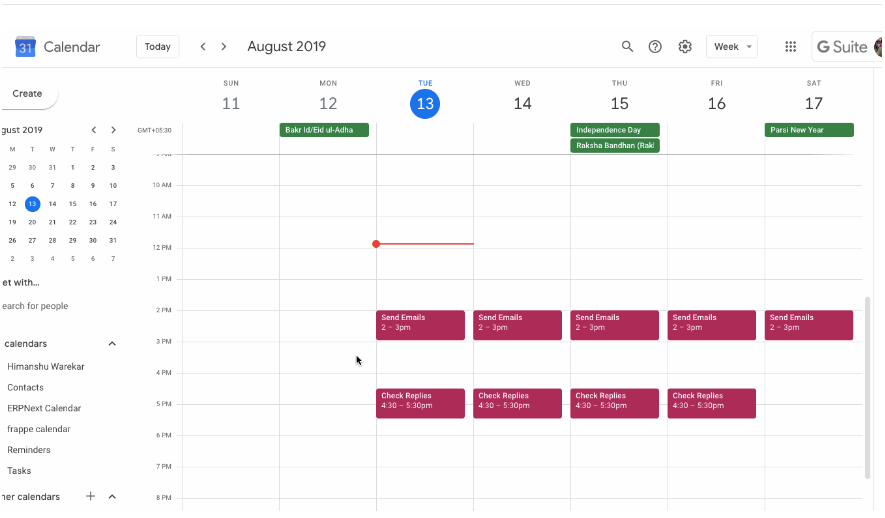Show previous month in the mini calendar
Screen dimensions: 885x518
point(94,130)
